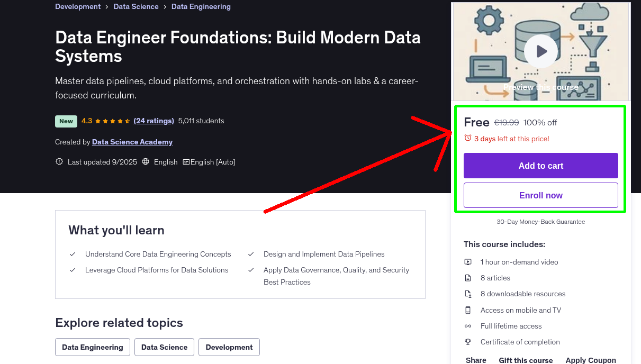Click the certificate trophy icon

click(x=468, y=342)
